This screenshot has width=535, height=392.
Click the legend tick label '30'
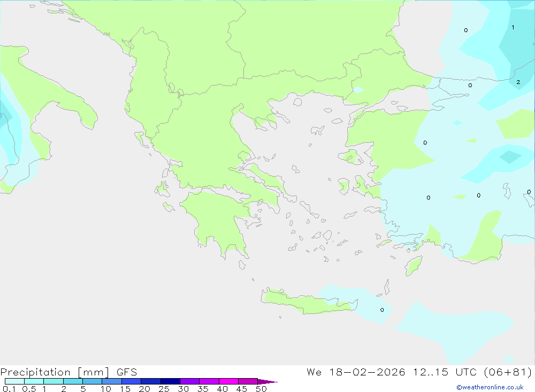[183, 389]
